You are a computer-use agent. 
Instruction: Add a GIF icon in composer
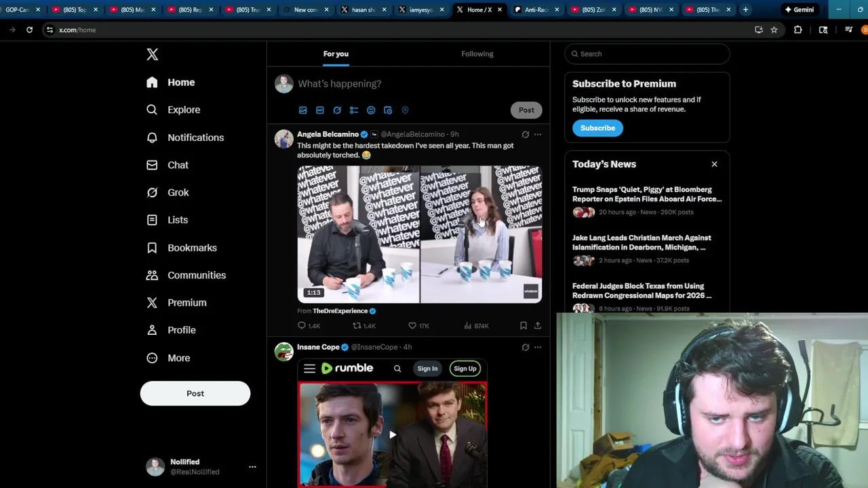coord(320,110)
